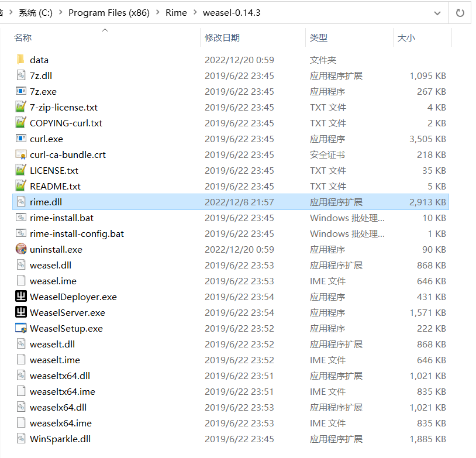Screen dimensions: 476x458
Task: Select the curl-ca-bundle.crt file name
Action: 68,154
